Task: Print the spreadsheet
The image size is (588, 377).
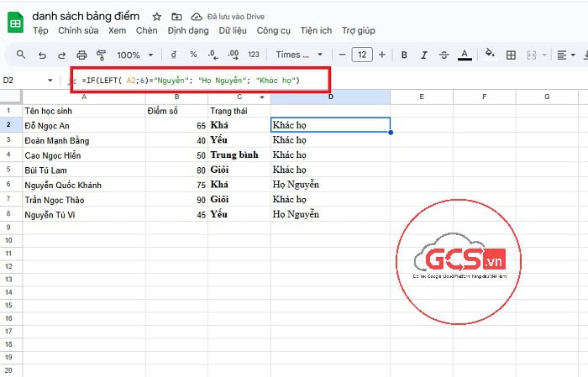Action: click(82, 55)
